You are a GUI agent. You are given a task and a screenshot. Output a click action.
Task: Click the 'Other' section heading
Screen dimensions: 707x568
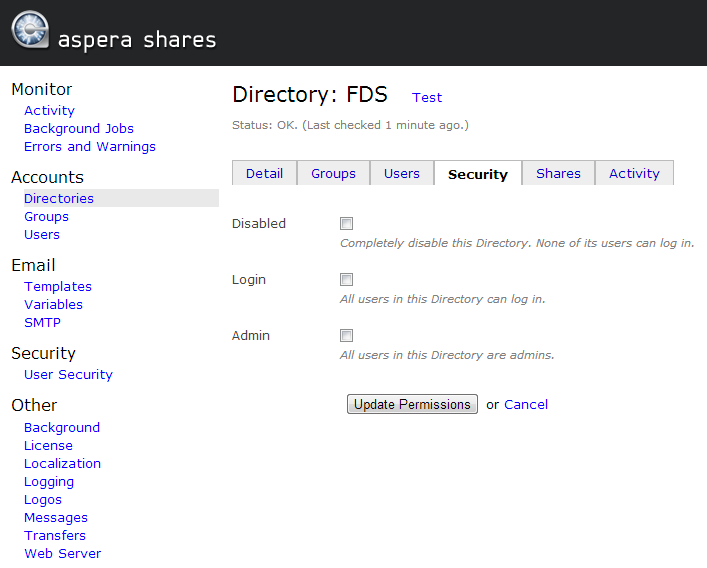34,405
